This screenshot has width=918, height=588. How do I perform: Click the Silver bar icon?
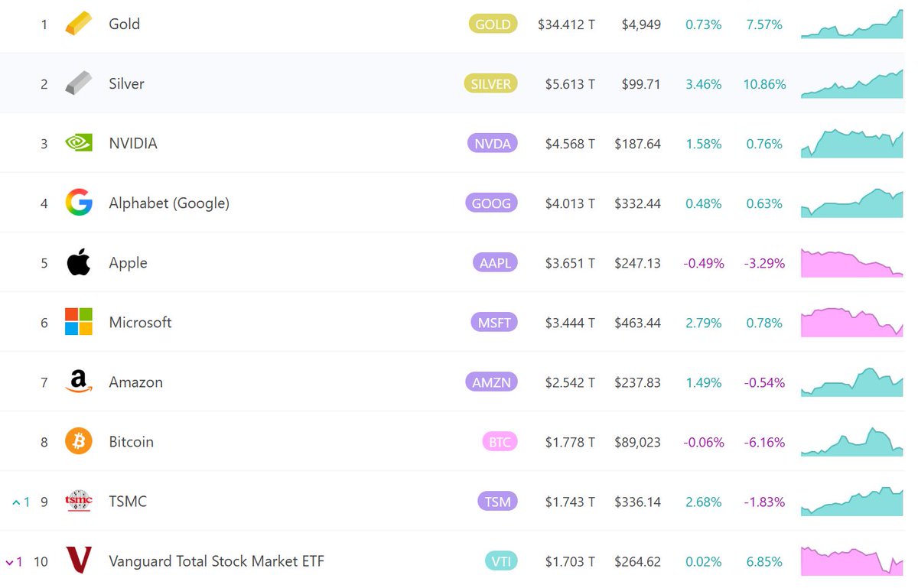[x=78, y=83]
